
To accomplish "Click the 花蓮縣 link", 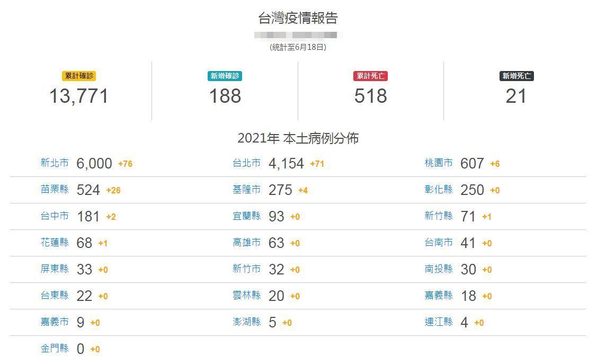I will point(55,243).
